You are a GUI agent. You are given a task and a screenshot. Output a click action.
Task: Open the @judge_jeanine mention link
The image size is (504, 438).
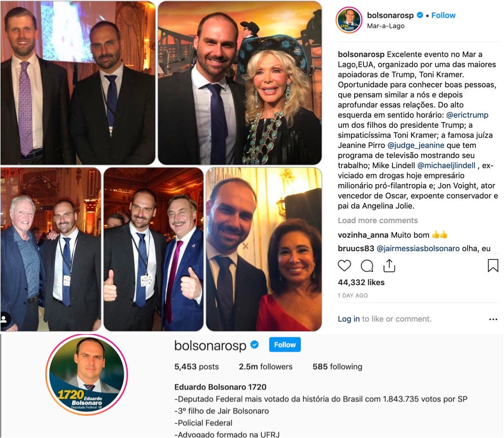pyautogui.click(x=416, y=145)
